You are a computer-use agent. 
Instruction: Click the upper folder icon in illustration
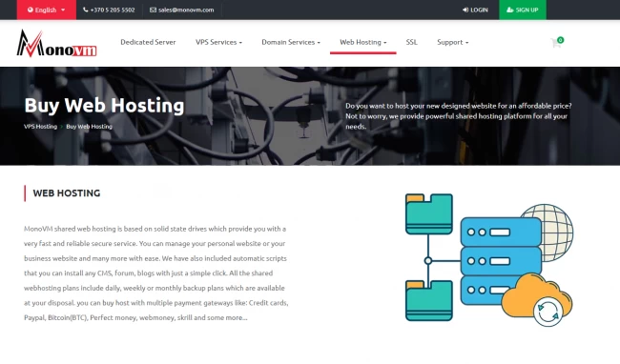coord(429,213)
